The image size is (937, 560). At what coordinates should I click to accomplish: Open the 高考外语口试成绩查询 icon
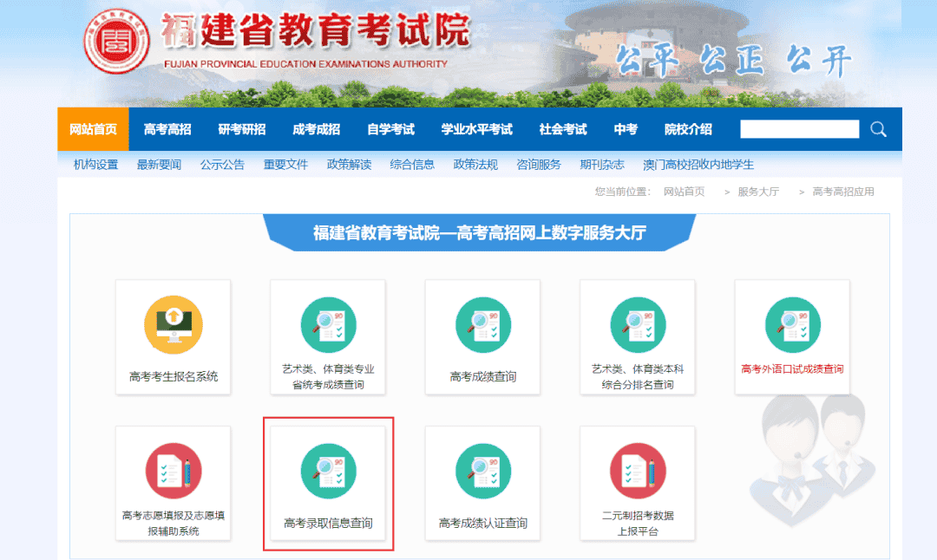point(792,325)
